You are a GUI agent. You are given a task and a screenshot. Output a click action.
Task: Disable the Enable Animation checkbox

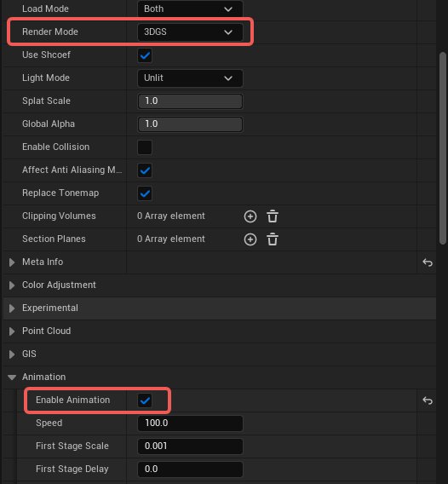pyautogui.click(x=145, y=400)
